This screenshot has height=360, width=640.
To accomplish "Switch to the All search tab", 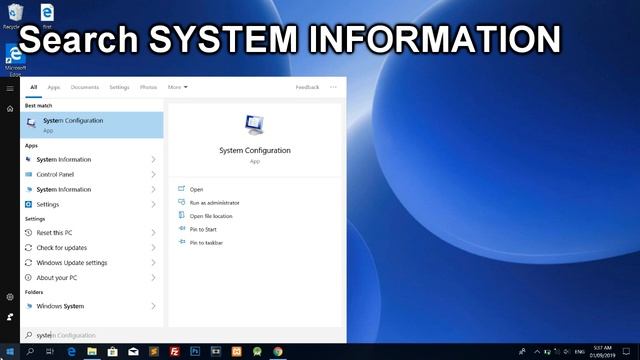I will (33, 87).
